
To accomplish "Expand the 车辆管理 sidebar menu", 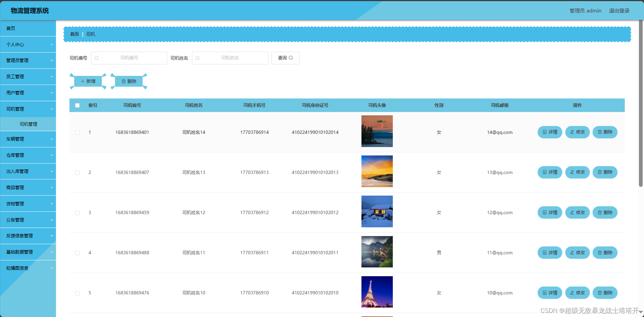I will (x=28, y=139).
